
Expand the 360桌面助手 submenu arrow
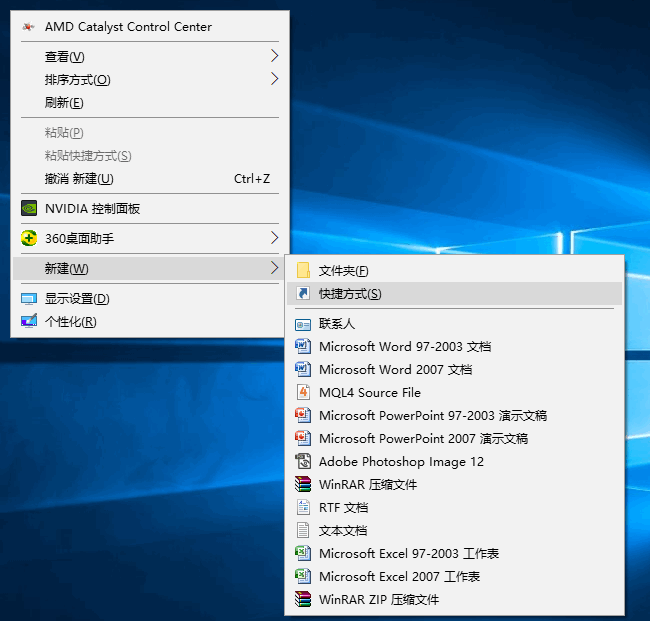(274, 238)
